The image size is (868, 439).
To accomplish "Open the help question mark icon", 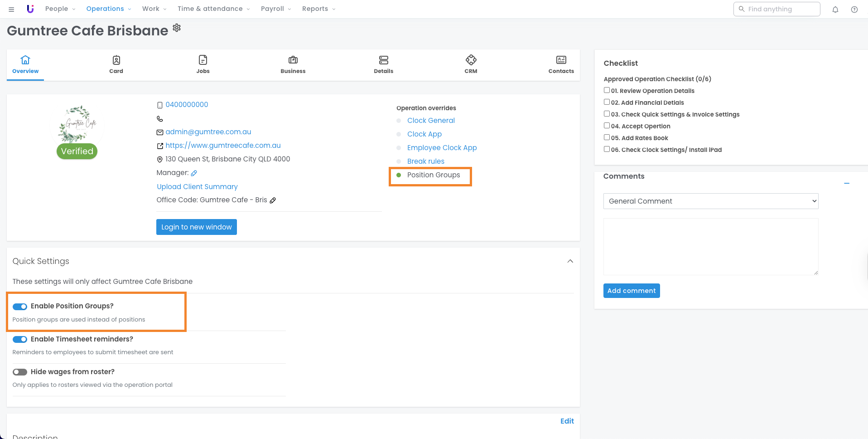I will pyautogui.click(x=854, y=10).
